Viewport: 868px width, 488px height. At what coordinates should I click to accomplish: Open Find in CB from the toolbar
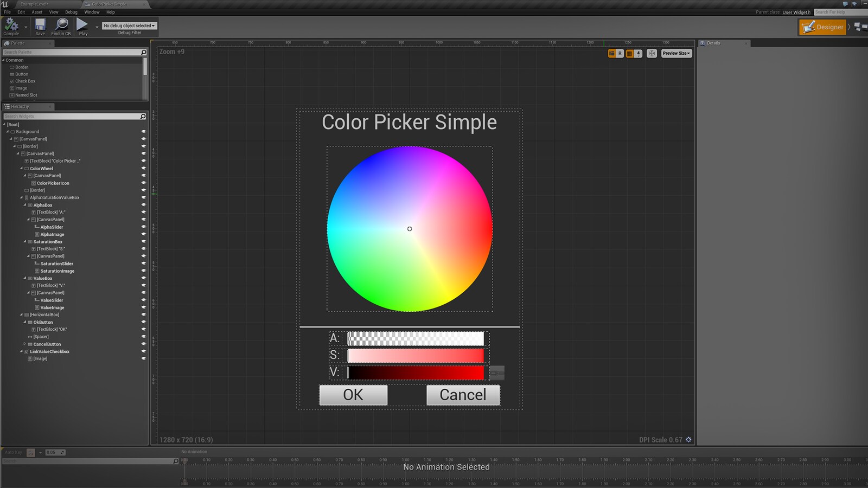click(x=61, y=24)
